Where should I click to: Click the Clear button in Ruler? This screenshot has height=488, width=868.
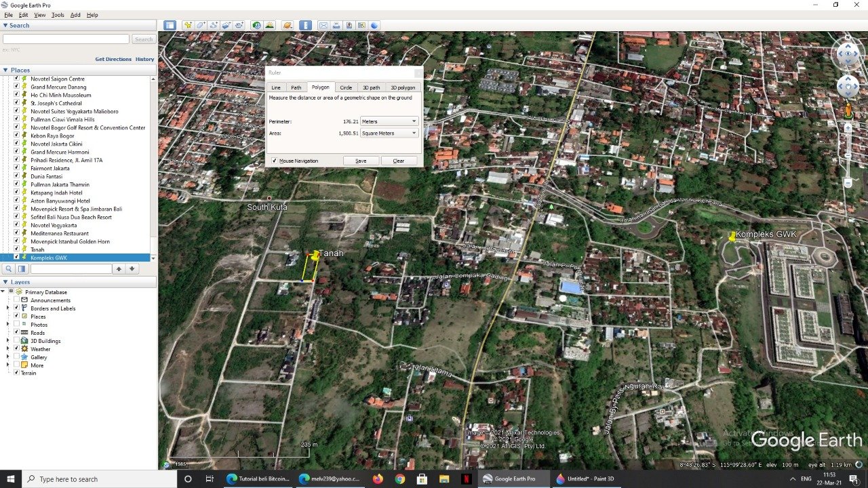[x=399, y=161]
